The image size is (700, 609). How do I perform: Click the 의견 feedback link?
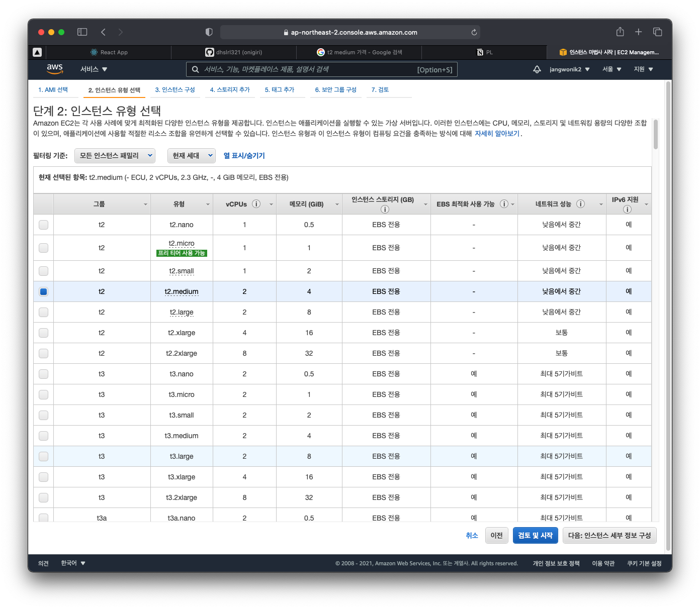tap(44, 563)
